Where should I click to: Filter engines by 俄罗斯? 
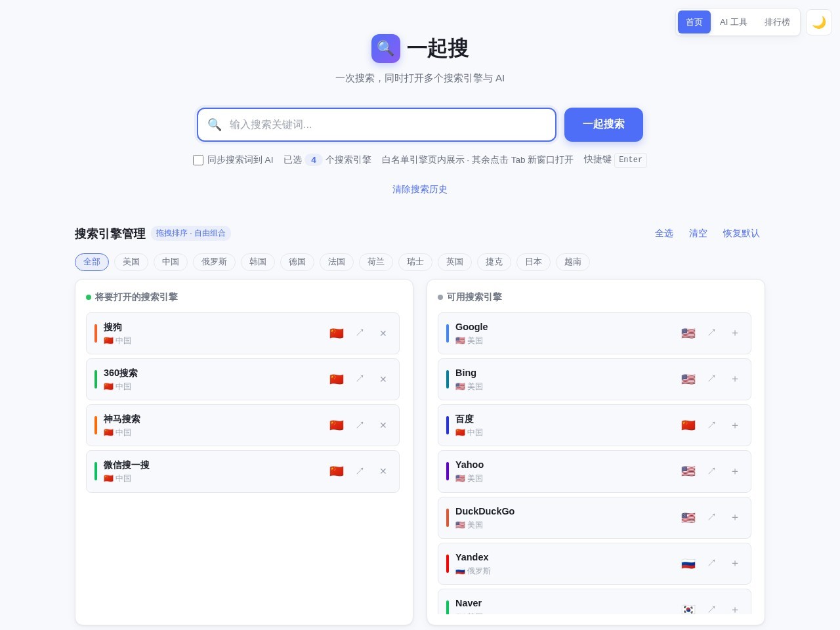[214, 262]
